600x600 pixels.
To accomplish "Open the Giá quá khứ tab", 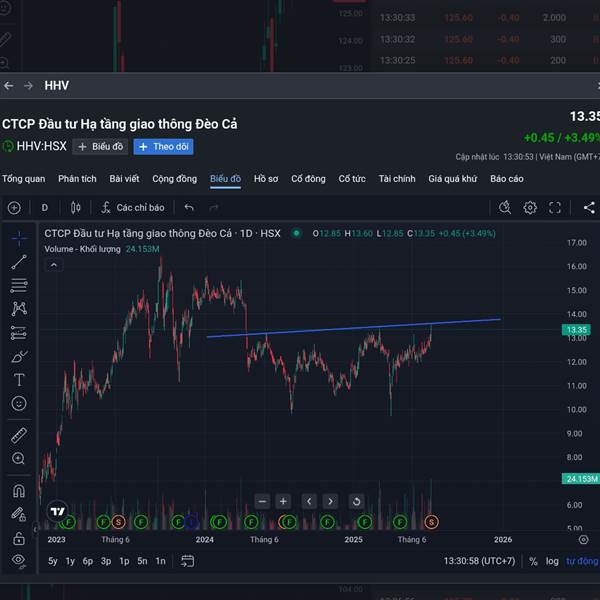I will coord(453,179).
